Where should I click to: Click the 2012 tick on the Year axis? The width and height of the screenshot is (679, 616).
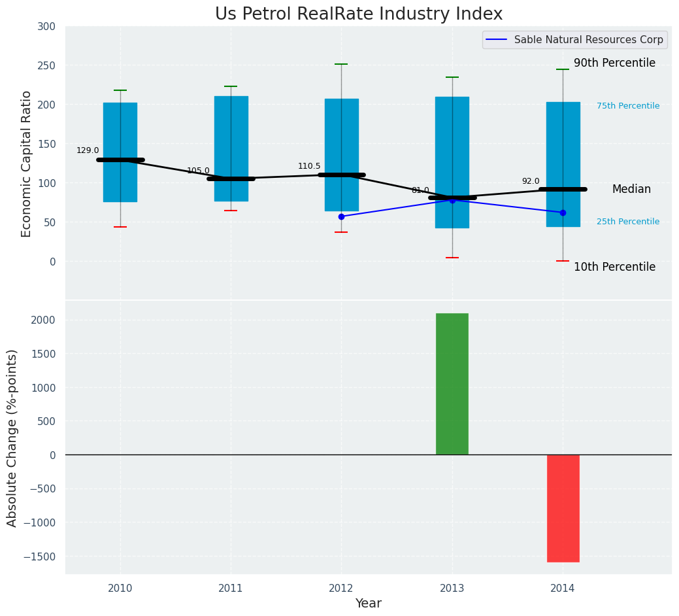pos(341,589)
